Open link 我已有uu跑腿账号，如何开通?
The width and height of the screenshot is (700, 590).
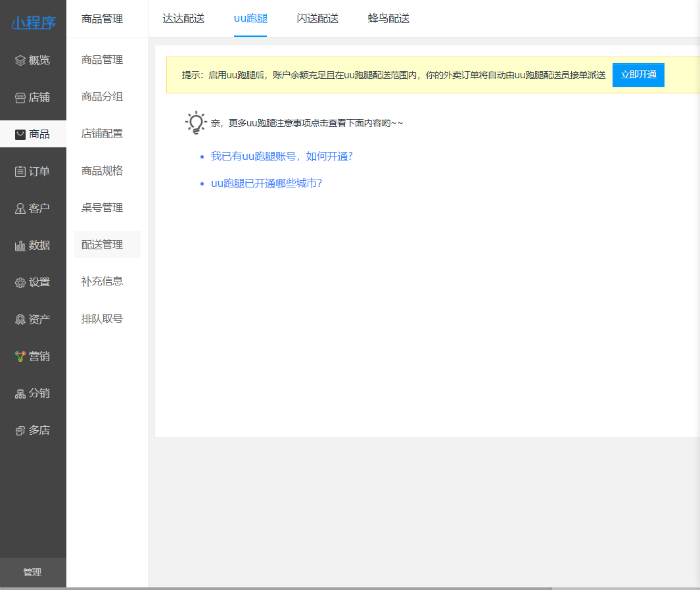(281, 157)
